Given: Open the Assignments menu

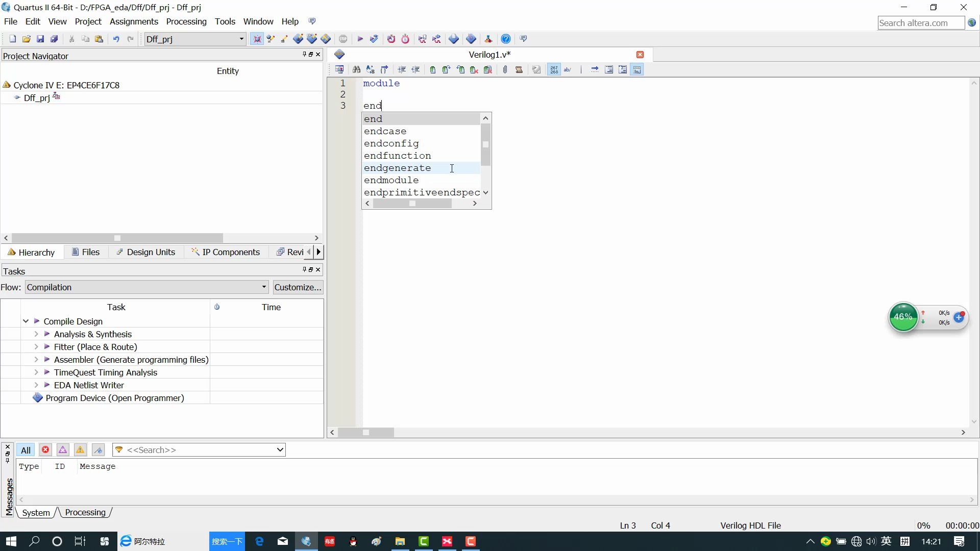Looking at the screenshot, I should pos(134,21).
